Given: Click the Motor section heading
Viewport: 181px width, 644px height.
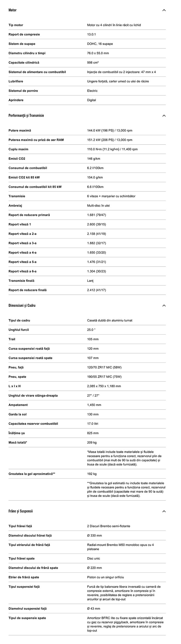Looking at the screenshot, I should 12,10.
